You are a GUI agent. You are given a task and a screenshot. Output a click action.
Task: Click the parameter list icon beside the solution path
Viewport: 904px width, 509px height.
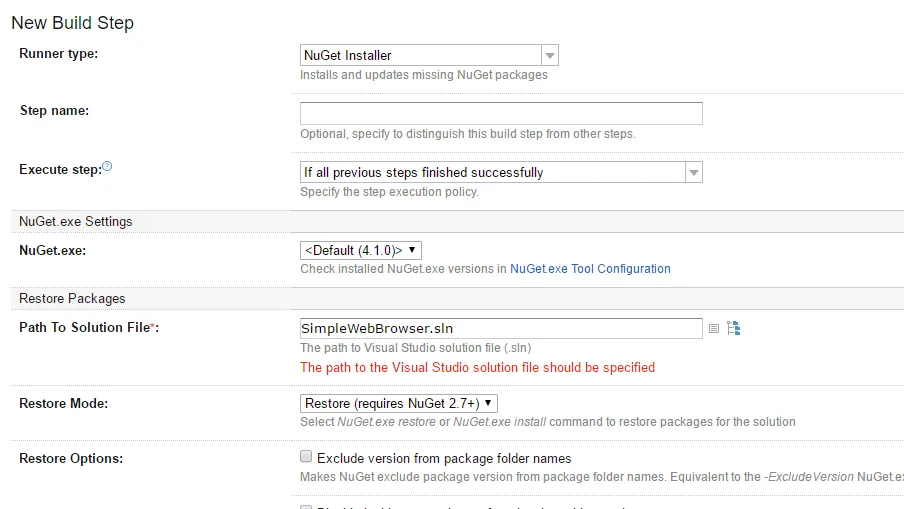pyautogui.click(x=714, y=329)
